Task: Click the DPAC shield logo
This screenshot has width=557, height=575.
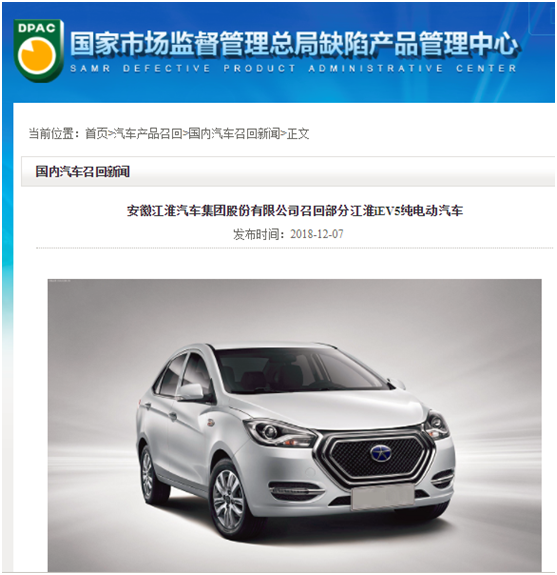Action: (x=39, y=50)
